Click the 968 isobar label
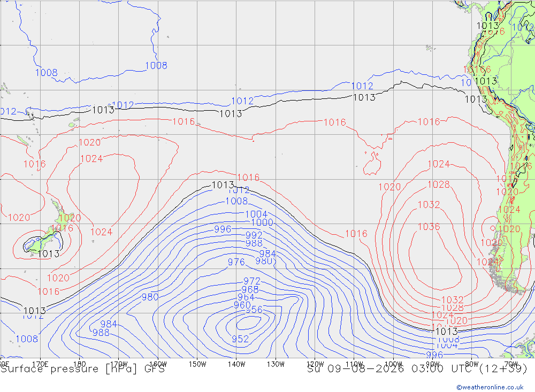The height and width of the screenshot is (392, 535). click(x=250, y=290)
